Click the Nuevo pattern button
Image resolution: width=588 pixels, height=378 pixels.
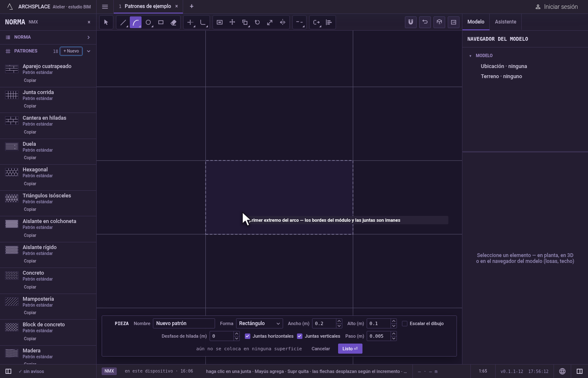(x=71, y=51)
